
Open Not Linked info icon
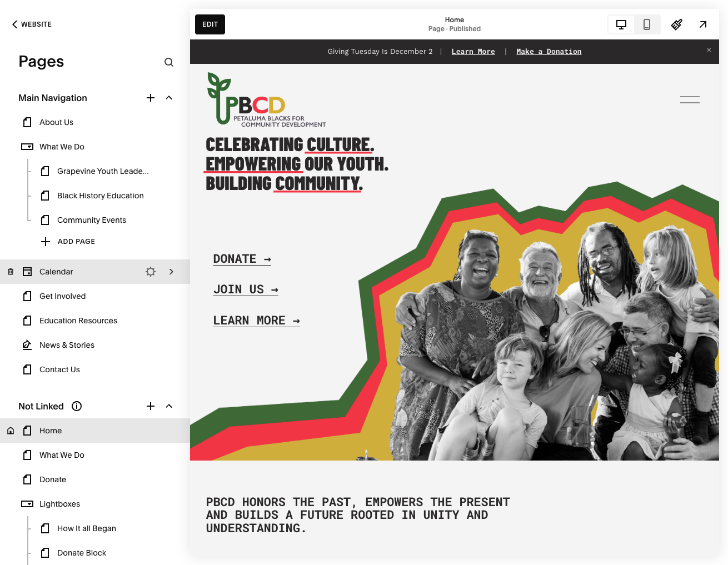click(x=77, y=406)
